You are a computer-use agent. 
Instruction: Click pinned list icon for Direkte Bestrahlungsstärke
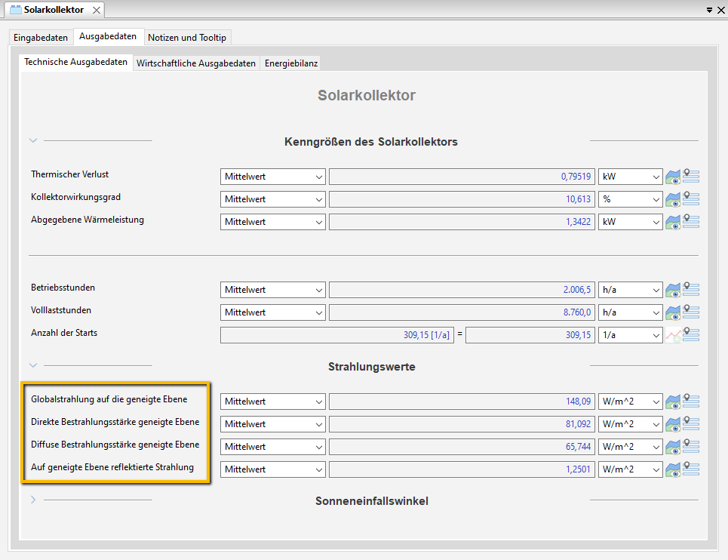(x=691, y=423)
